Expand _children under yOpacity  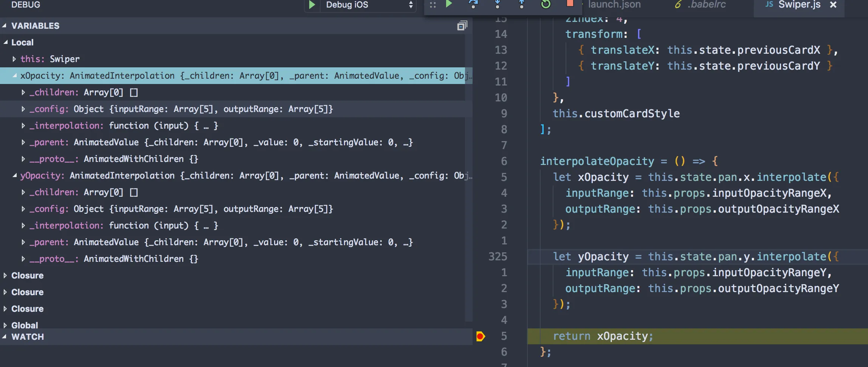tap(23, 192)
